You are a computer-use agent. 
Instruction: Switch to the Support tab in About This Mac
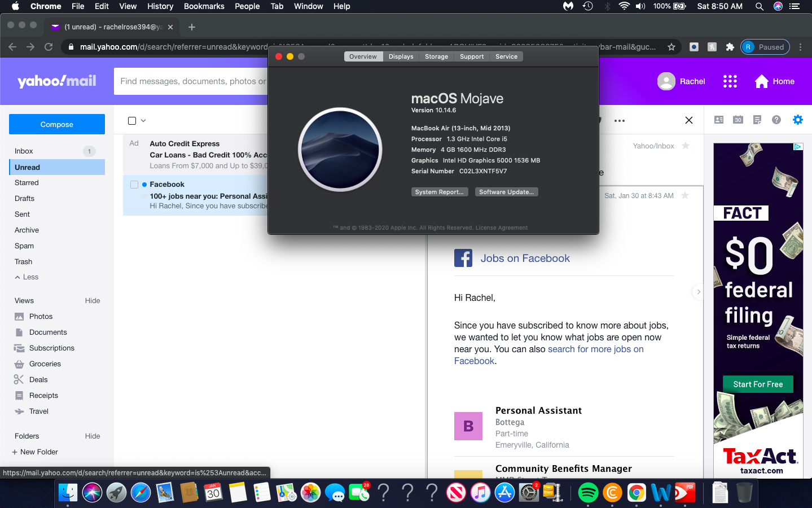472,56
